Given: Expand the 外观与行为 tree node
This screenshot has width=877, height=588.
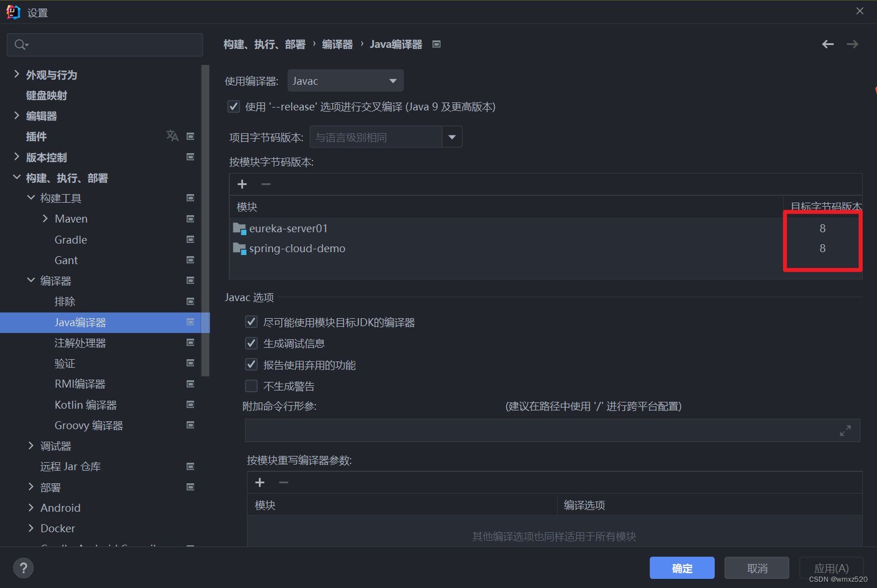Looking at the screenshot, I should tap(17, 74).
